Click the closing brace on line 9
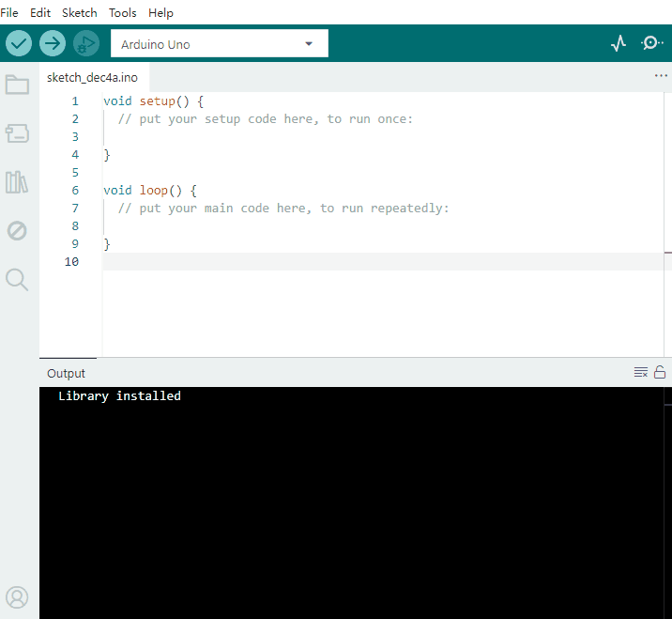Viewport: 672px width, 619px height. (x=107, y=244)
